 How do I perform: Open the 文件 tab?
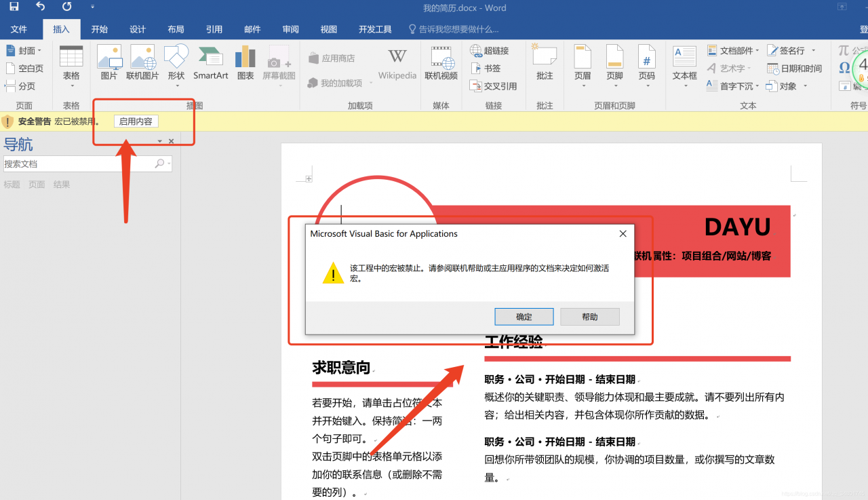(x=19, y=29)
